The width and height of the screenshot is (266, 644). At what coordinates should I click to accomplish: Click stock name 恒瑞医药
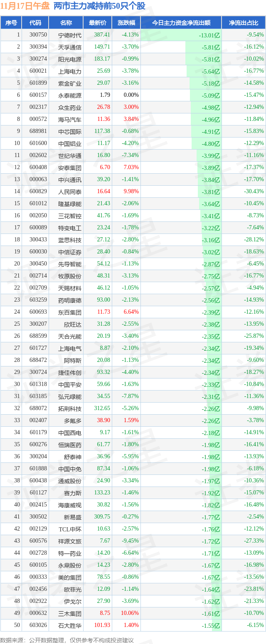click(x=70, y=445)
